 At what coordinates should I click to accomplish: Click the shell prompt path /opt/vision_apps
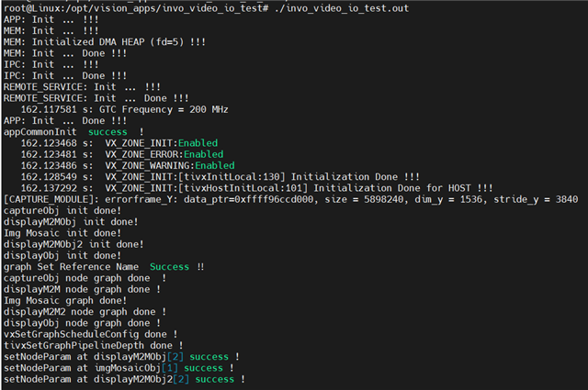pos(114,8)
